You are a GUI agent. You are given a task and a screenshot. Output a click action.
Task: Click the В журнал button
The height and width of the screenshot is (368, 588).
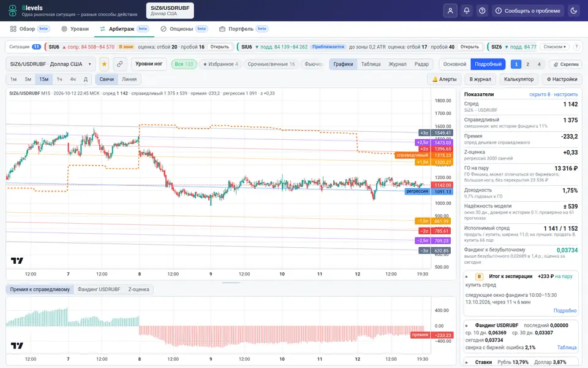pos(480,79)
